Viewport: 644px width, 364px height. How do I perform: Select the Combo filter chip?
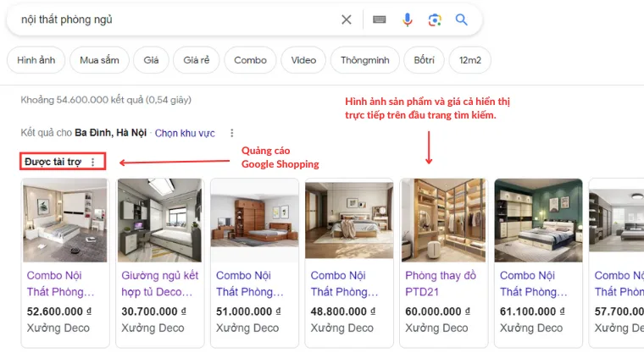(x=250, y=60)
